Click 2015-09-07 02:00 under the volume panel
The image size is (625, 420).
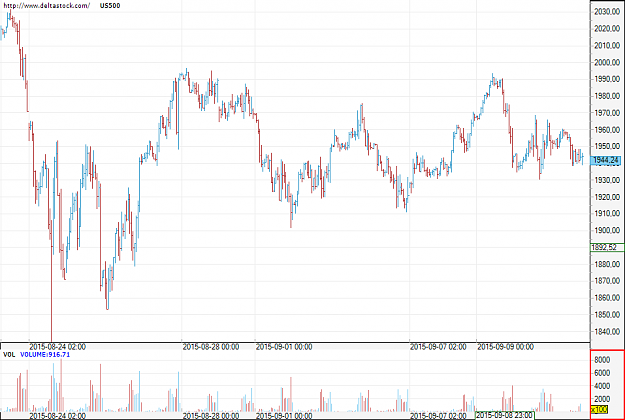(438, 416)
